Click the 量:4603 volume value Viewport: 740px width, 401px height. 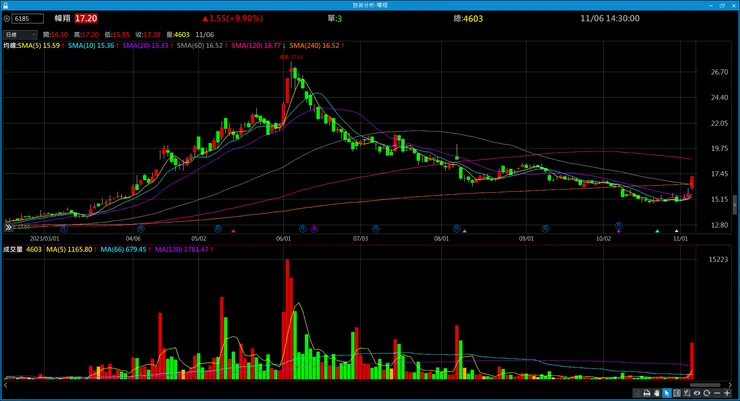(178, 35)
